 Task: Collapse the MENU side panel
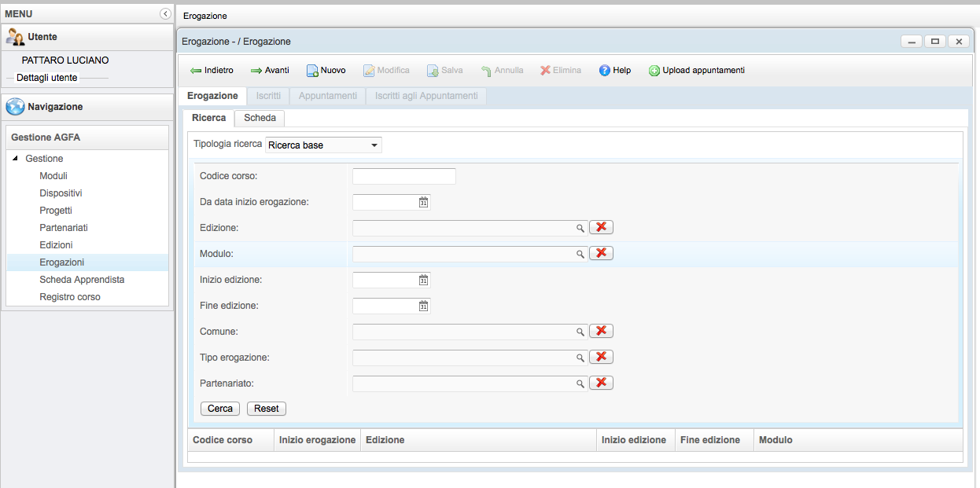click(165, 13)
